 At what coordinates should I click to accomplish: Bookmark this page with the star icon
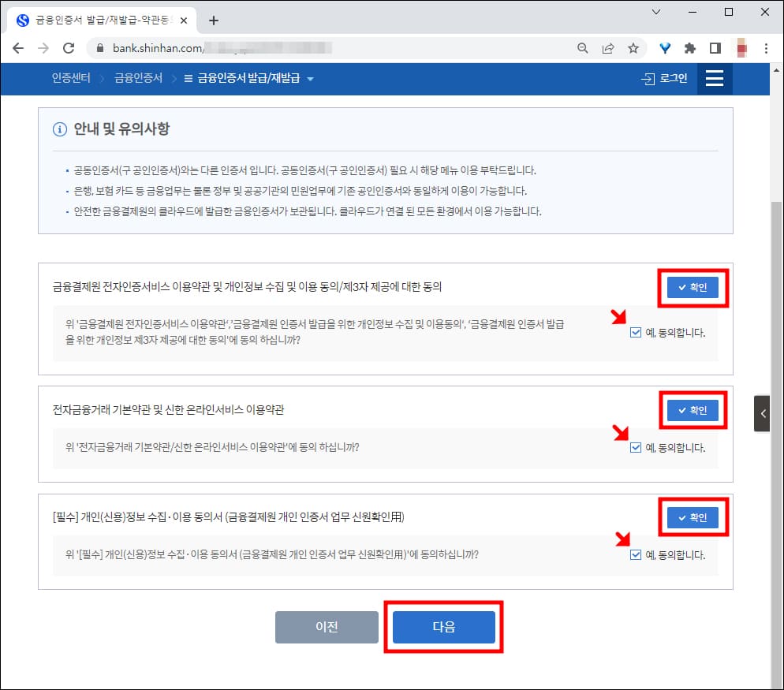point(634,47)
